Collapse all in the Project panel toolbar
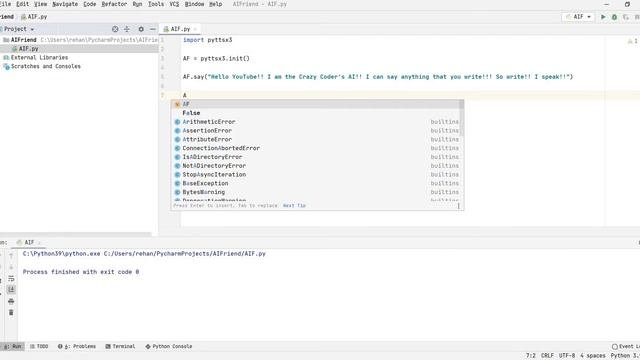 pos(127,29)
